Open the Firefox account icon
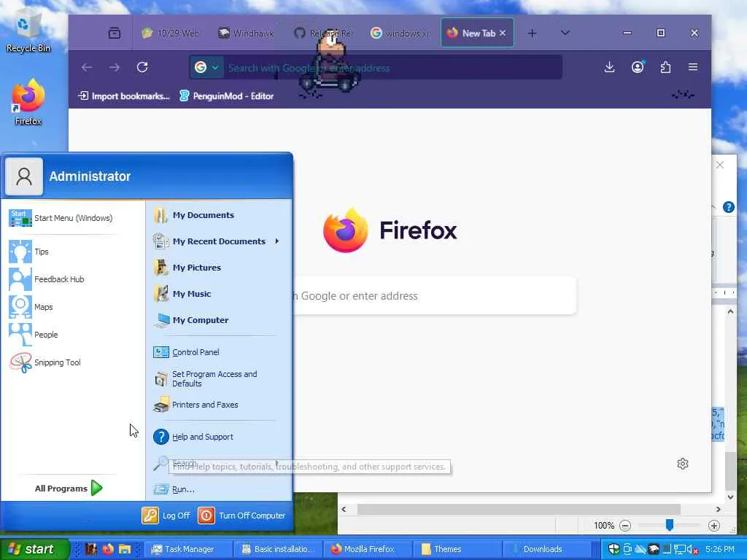Viewport: 747px width, 560px height. point(638,67)
